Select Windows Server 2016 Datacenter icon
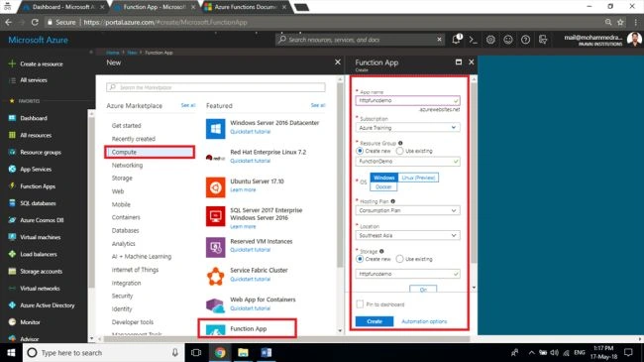644x362 pixels. (216, 129)
